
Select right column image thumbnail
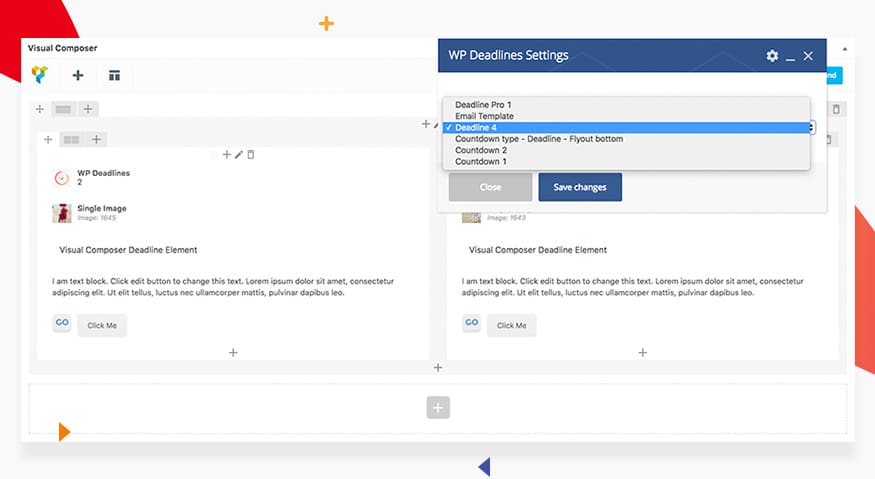click(x=472, y=218)
